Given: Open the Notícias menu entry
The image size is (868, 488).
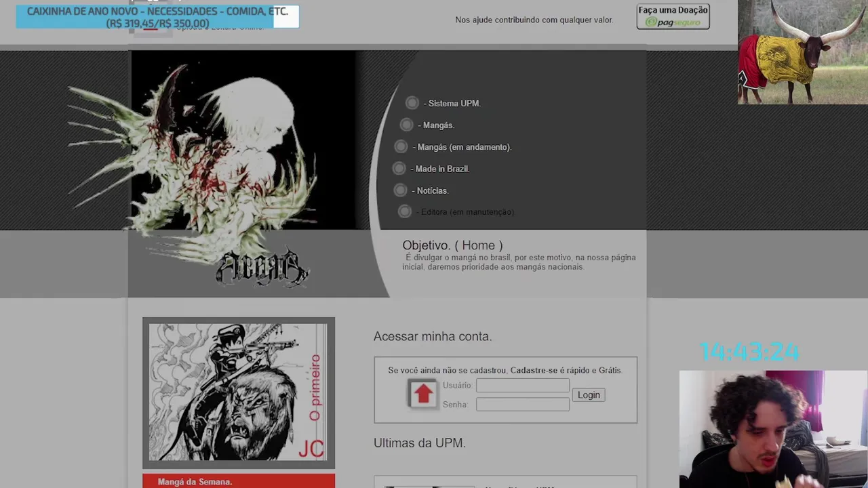Looking at the screenshot, I should tap(431, 190).
